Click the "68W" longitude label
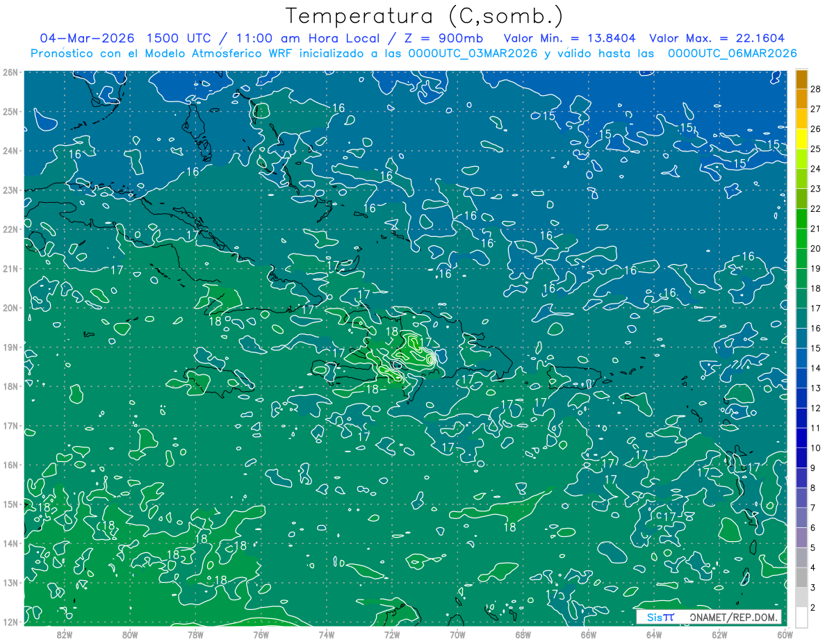Viewport: 834px width, 644px height. point(523,634)
